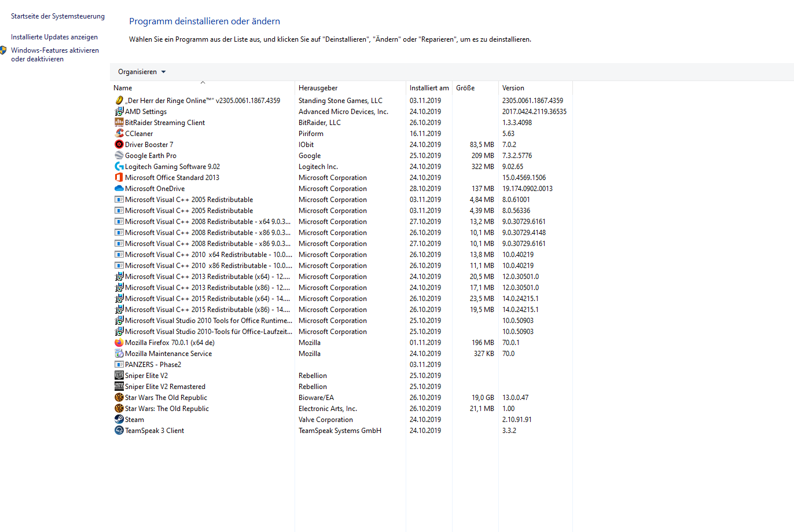Select TeamSpeak 3 Client row name
Viewport: 794px width, 532px height.
tap(155, 431)
